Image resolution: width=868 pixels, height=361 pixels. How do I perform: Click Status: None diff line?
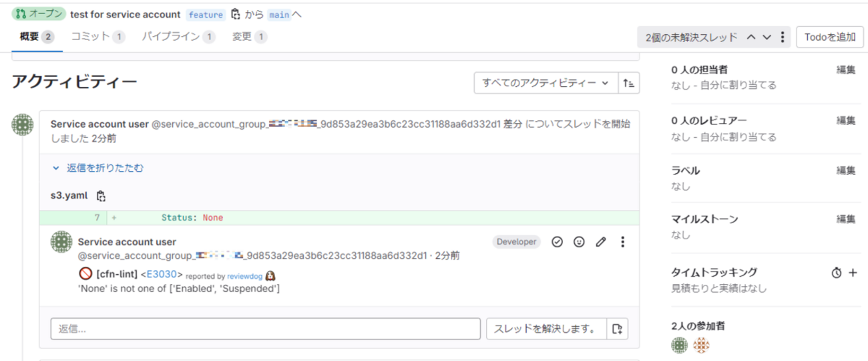click(x=192, y=218)
